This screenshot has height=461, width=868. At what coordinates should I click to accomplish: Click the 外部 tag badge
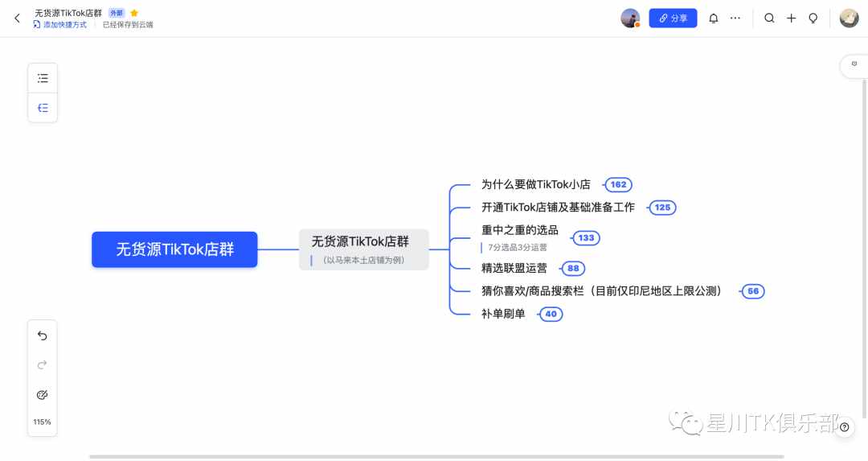(x=117, y=13)
